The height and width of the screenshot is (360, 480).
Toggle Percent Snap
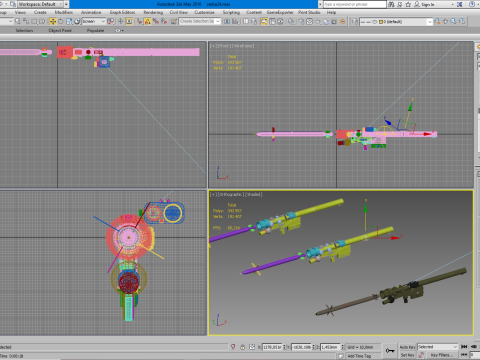pyautogui.click(x=156, y=21)
